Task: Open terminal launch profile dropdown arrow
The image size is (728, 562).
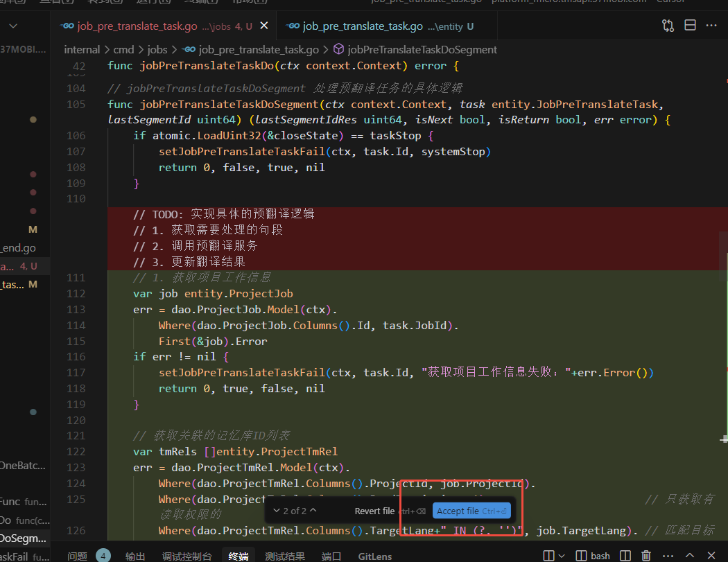Action: pos(562,556)
